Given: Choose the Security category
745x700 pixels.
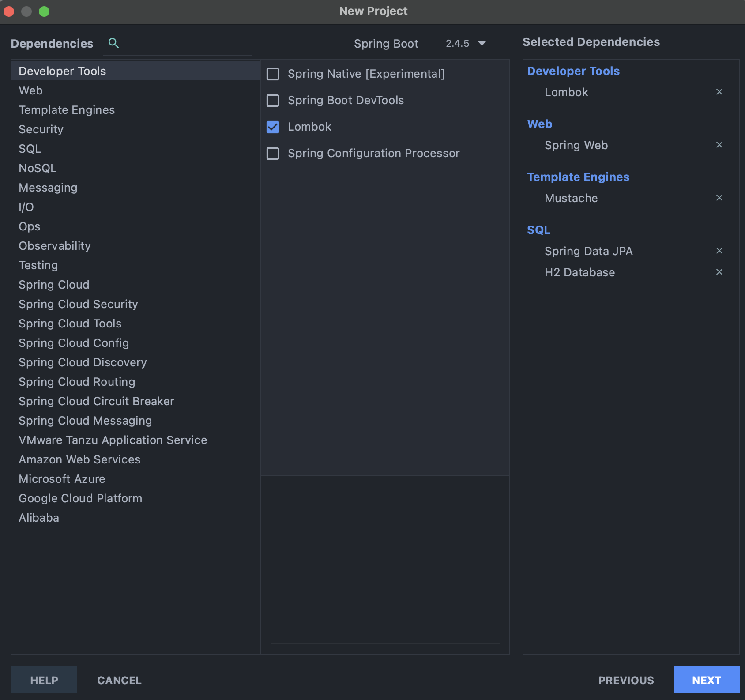Looking at the screenshot, I should pos(136,129).
